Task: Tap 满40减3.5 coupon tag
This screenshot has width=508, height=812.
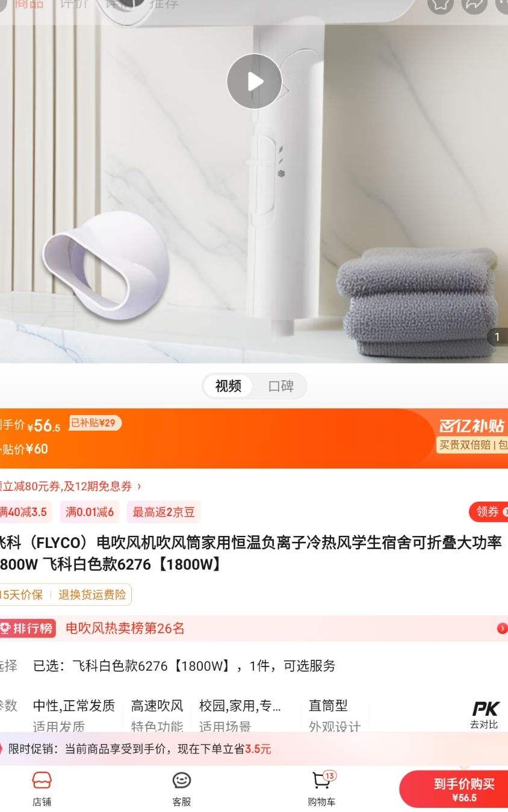Action: pyautogui.click(x=25, y=512)
